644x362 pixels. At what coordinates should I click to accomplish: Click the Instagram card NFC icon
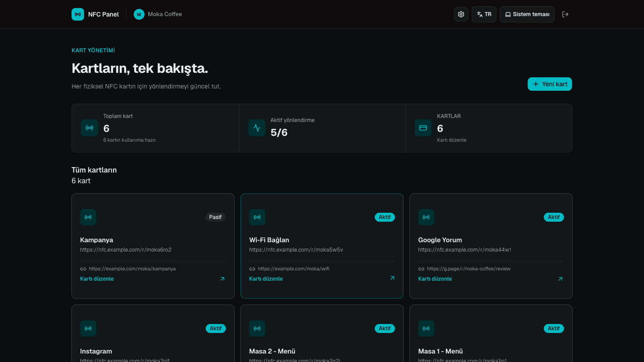click(x=88, y=328)
